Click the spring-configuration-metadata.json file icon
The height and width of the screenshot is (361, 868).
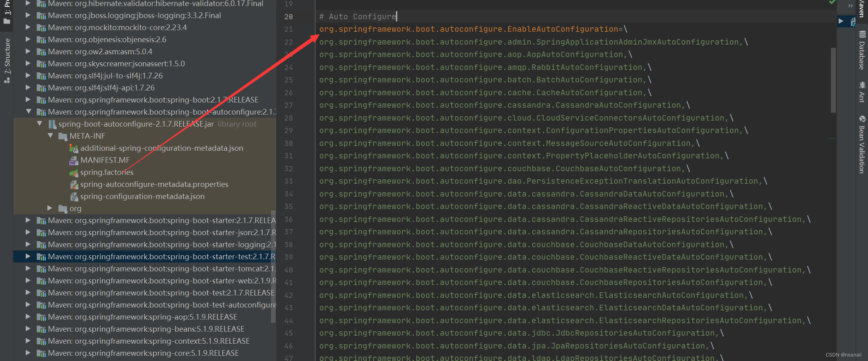(74, 197)
